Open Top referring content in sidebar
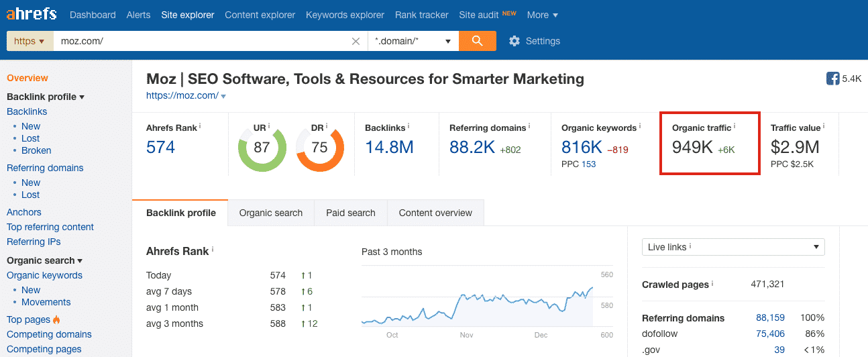Image resolution: width=868 pixels, height=357 pixels. pyautogui.click(x=50, y=227)
